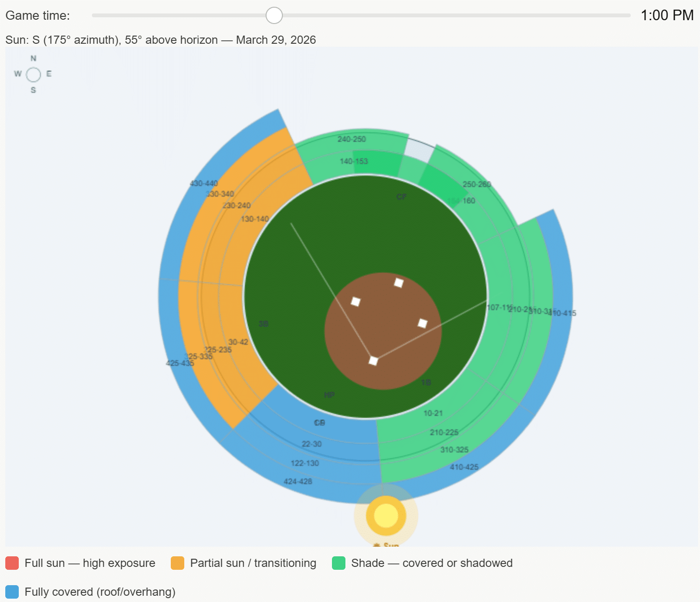This screenshot has width=700, height=602.
Task: Click second base marker on the diamond
Action: point(398,283)
